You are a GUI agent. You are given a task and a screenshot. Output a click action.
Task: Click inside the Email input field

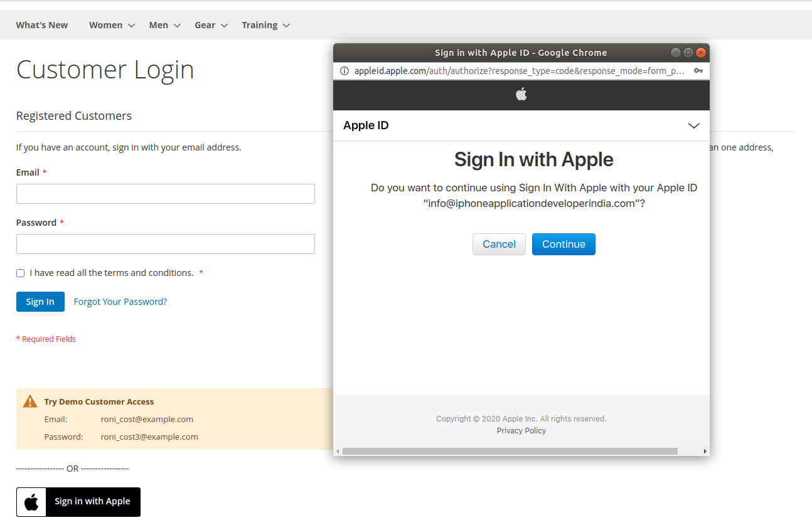165,193
